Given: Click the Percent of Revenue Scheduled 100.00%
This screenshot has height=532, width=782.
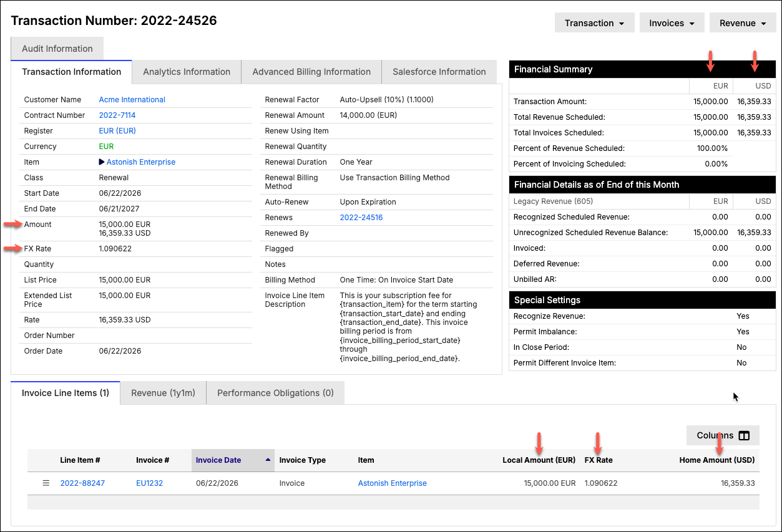Looking at the screenshot, I should pos(713,148).
